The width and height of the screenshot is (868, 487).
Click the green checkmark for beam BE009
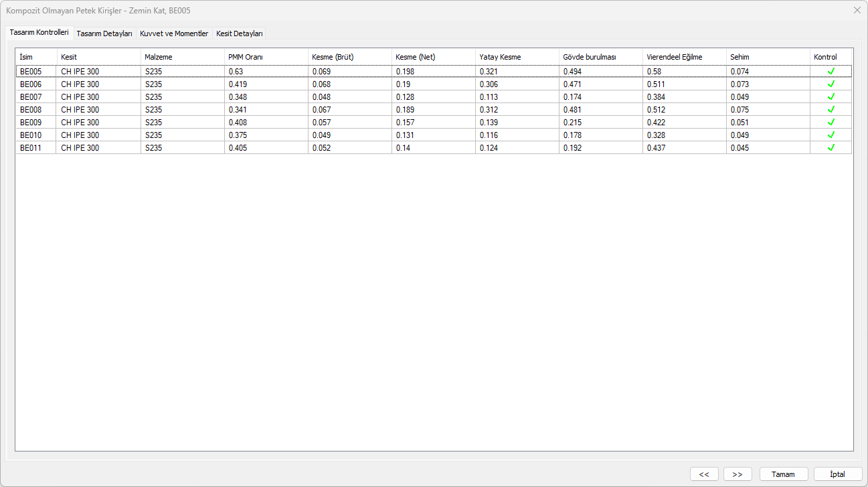[x=831, y=122]
